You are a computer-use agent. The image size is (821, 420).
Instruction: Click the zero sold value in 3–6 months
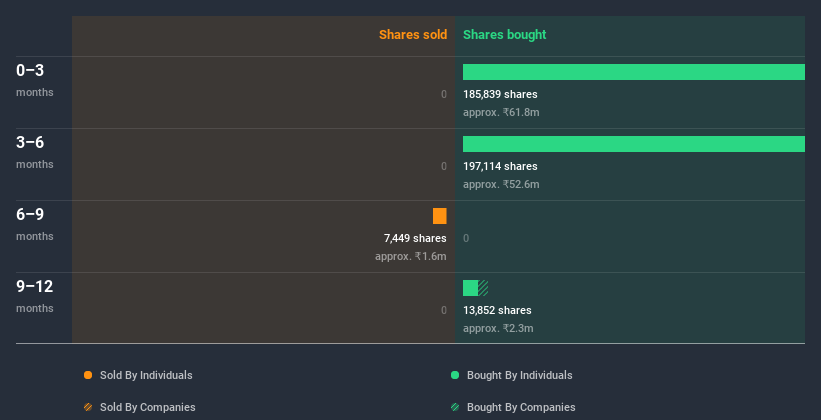click(444, 166)
